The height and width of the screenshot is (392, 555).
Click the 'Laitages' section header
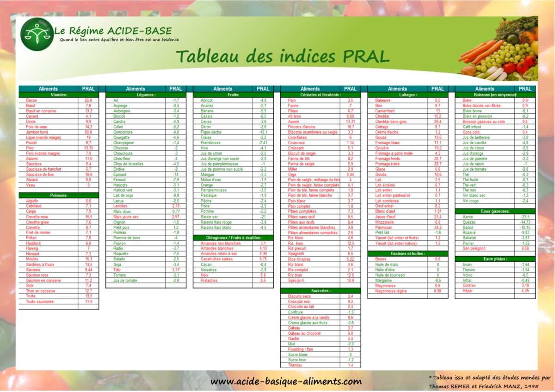click(408, 95)
